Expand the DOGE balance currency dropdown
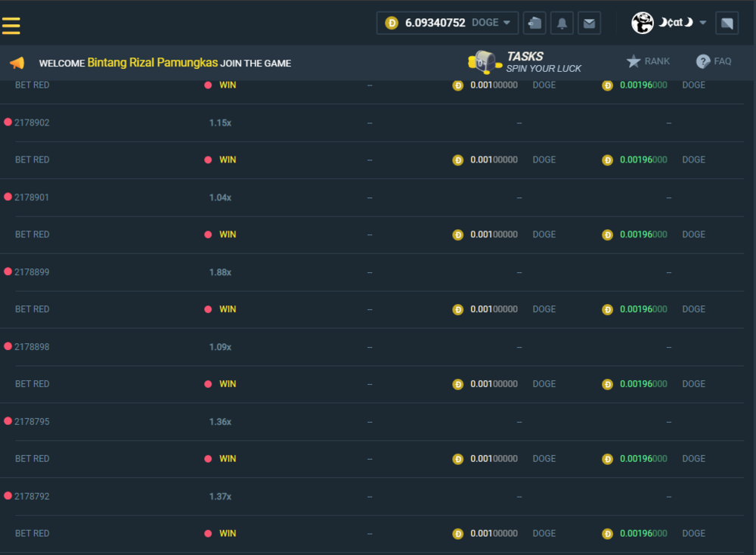 click(x=506, y=23)
